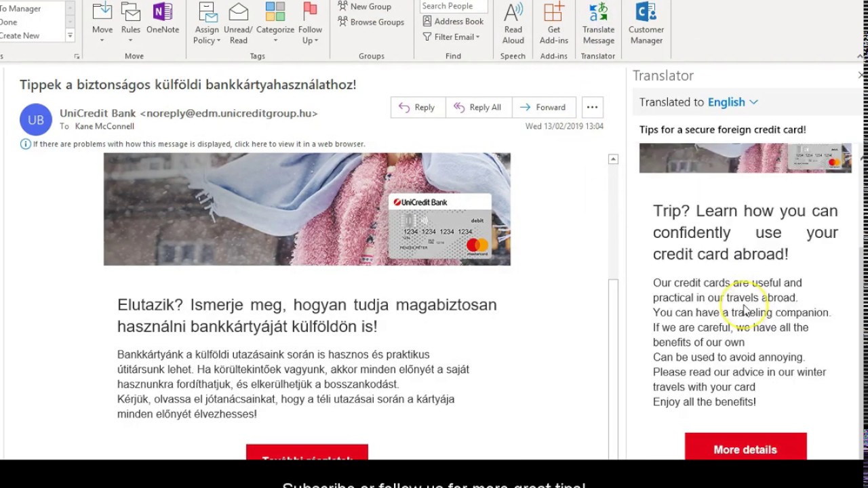Click the Translator pane title
Image resolution: width=868 pixels, height=488 pixels.
pyautogui.click(x=663, y=75)
